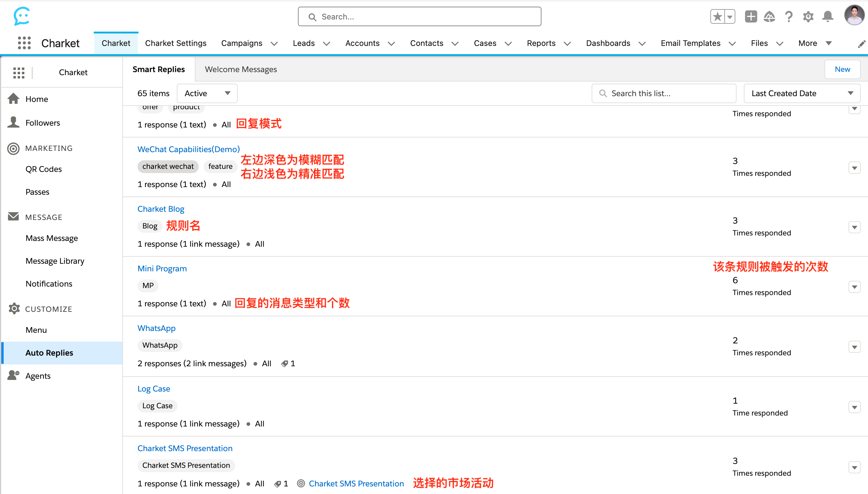Click the sidebar grid menu icon
This screenshot has height=494, width=868.
(x=19, y=73)
